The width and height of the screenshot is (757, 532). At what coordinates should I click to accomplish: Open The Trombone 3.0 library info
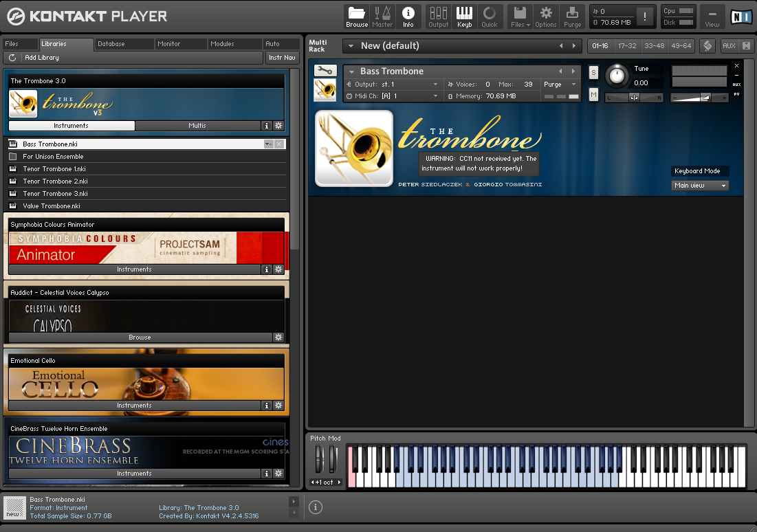pyautogui.click(x=267, y=126)
